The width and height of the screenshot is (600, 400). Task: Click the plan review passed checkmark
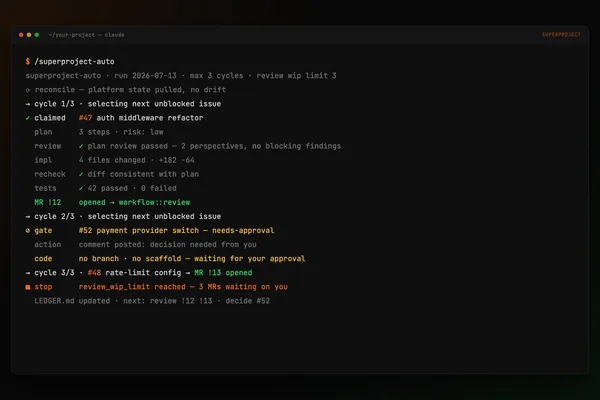[x=81, y=146]
